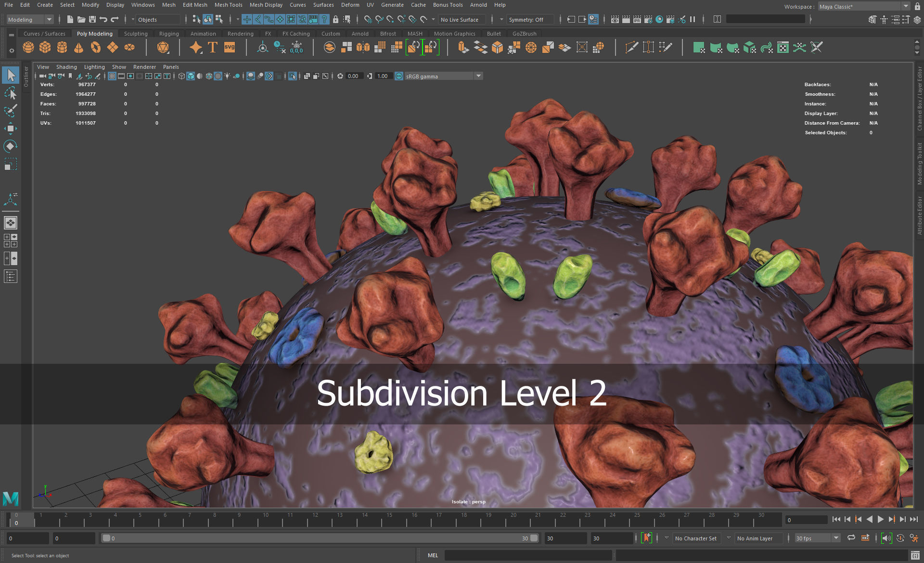The width and height of the screenshot is (924, 563).
Task: Click the polygon torus shelf icon
Action: pos(96,48)
